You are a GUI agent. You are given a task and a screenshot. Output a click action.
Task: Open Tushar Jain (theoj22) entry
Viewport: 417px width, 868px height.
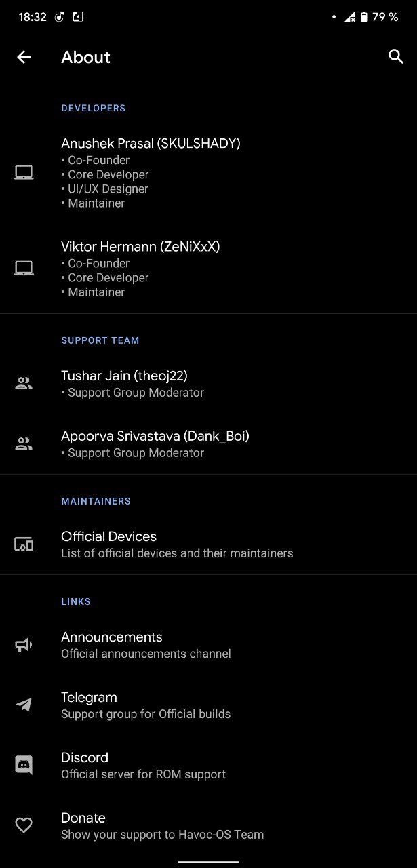(208, 384)
